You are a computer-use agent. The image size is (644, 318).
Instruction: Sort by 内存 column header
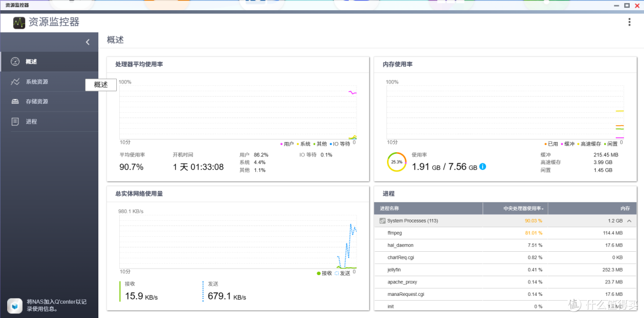point(592,208)
